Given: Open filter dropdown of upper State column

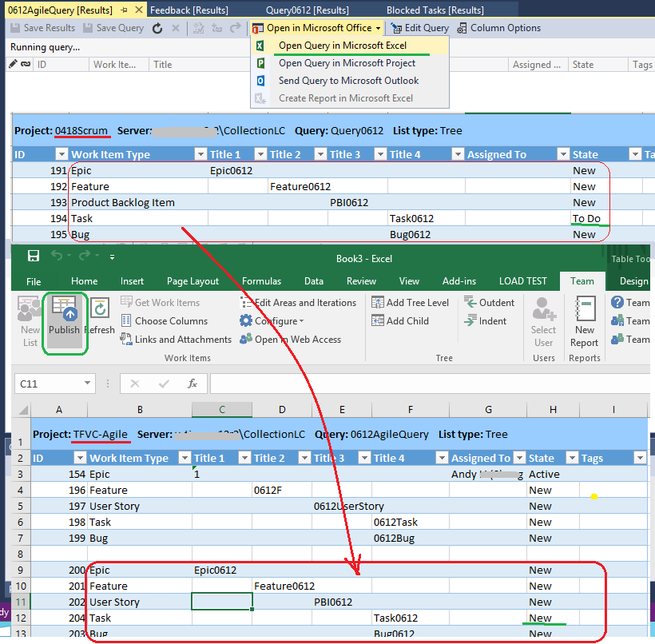Looking at the screenshot, I should (x=635, y=155).
